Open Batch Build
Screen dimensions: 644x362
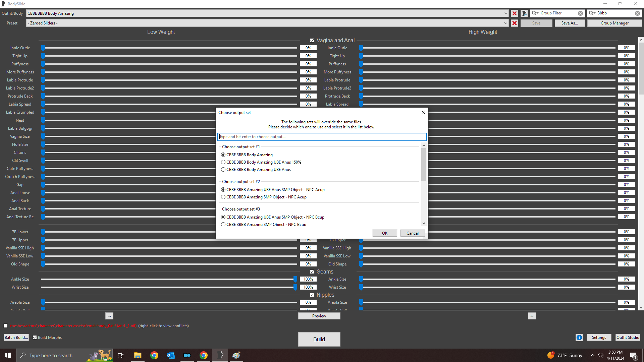point(16,338)
